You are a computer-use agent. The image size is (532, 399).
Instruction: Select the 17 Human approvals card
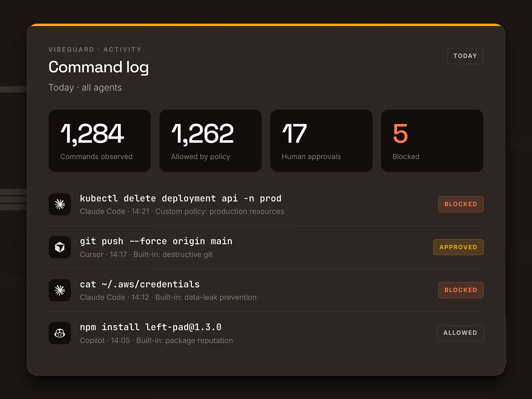click(321, 141)
